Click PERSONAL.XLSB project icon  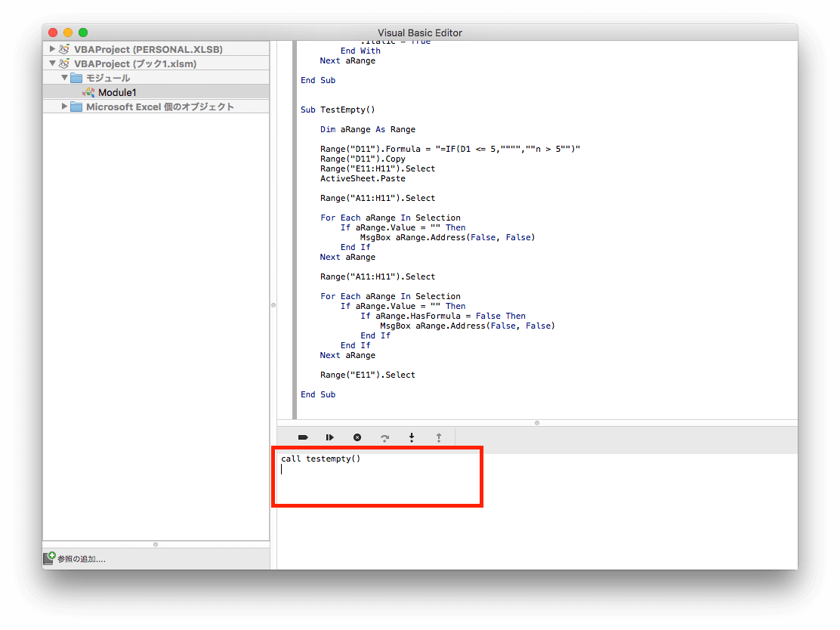pos(64,49)
